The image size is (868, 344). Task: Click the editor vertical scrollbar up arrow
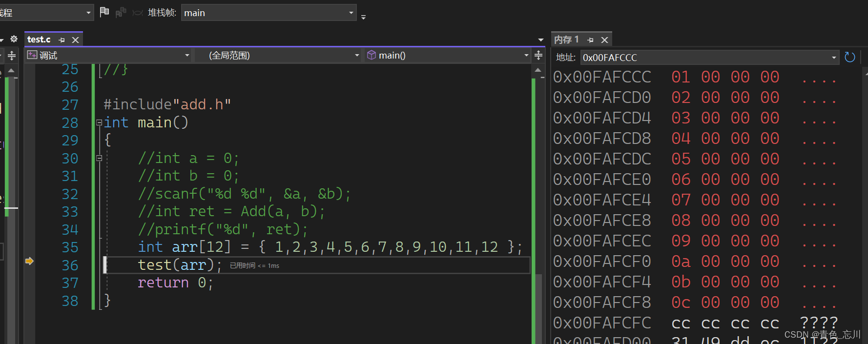538,70
